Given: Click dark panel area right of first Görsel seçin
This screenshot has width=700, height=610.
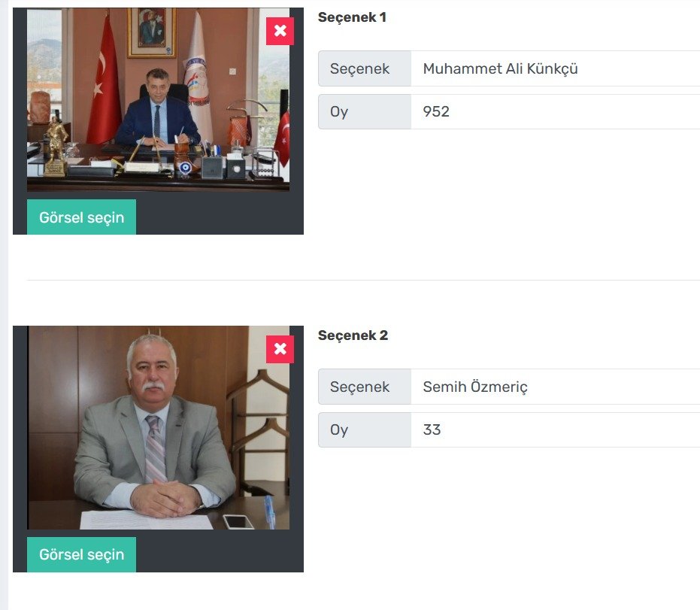Looking at the screenshot, I should point(220,217).
